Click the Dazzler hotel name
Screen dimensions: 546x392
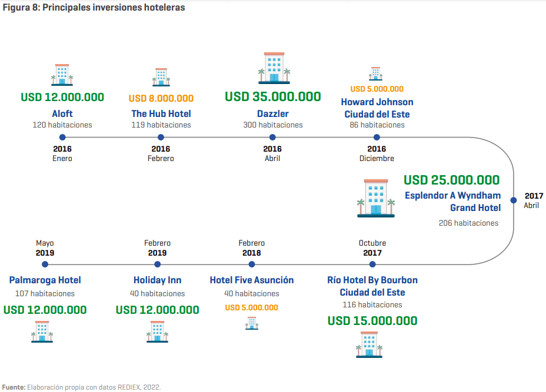[x=272, y=114]
